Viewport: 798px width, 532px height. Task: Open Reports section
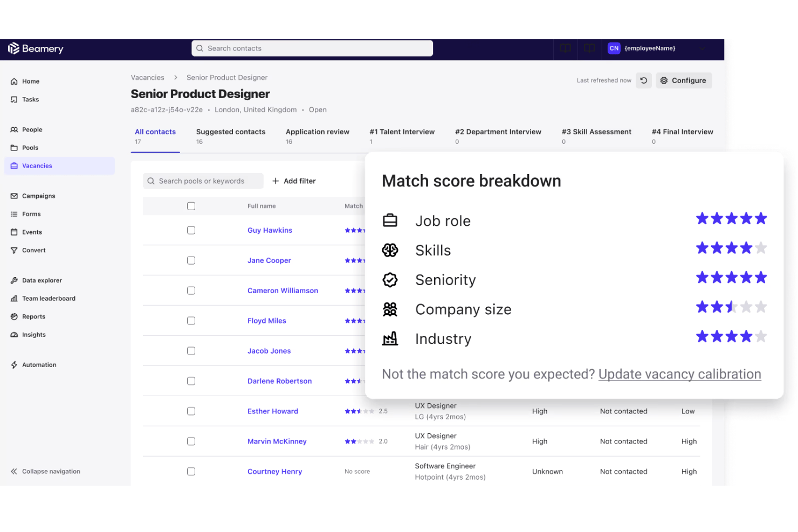(27, 317)
